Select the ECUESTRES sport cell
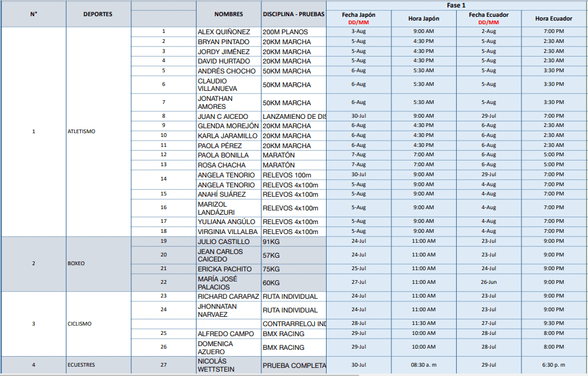588x376 pixels. [x=82, y=365]
